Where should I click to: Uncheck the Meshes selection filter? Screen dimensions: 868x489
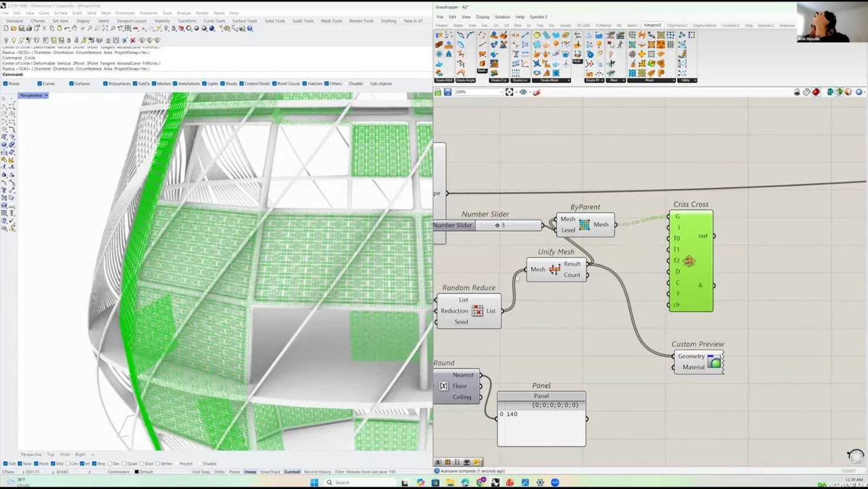click(154, 84)
